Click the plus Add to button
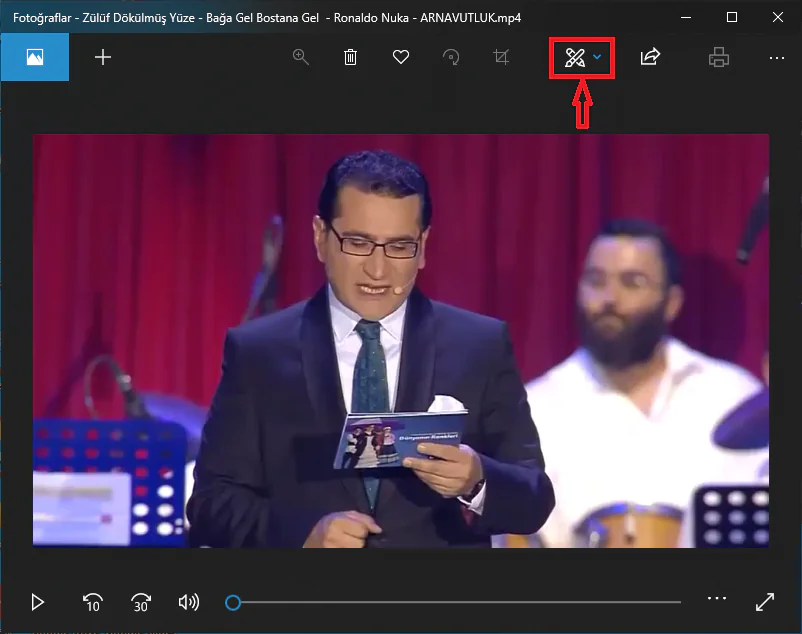 [x=103, y=57]
